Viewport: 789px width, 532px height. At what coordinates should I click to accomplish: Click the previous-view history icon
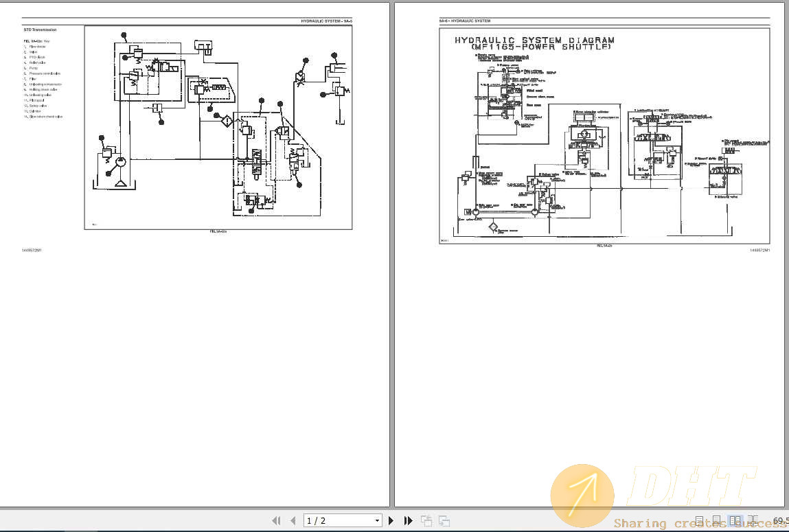click(426, 520)
